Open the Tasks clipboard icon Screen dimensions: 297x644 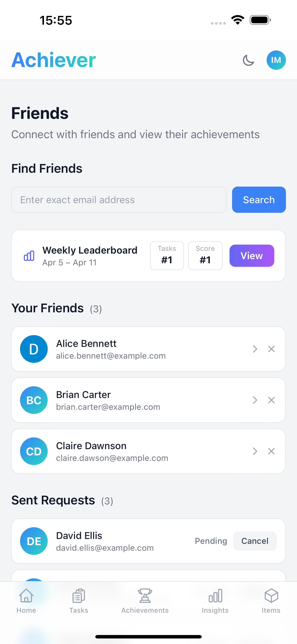79,596
